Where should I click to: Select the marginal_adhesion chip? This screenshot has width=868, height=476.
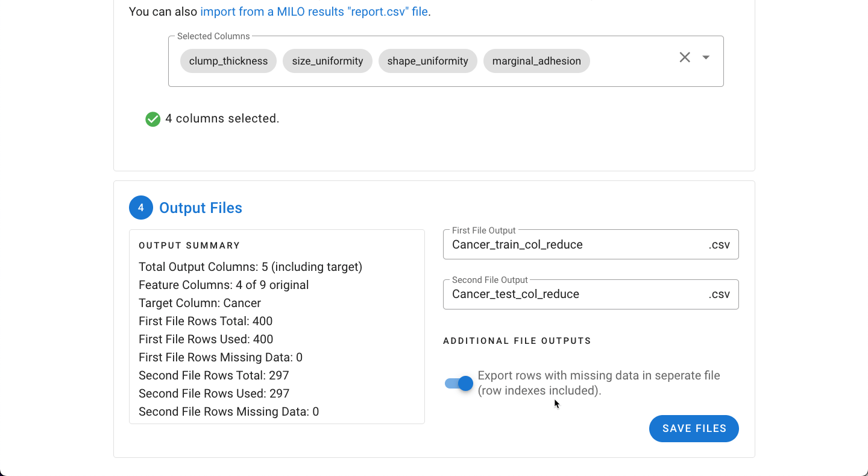pyautogui.click(x=536, y=61)
